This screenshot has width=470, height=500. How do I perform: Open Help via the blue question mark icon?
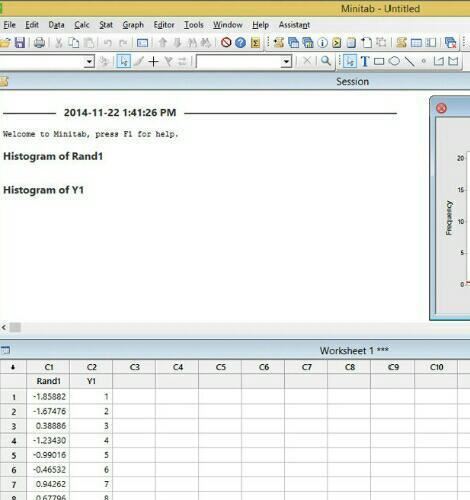[240, 43]
